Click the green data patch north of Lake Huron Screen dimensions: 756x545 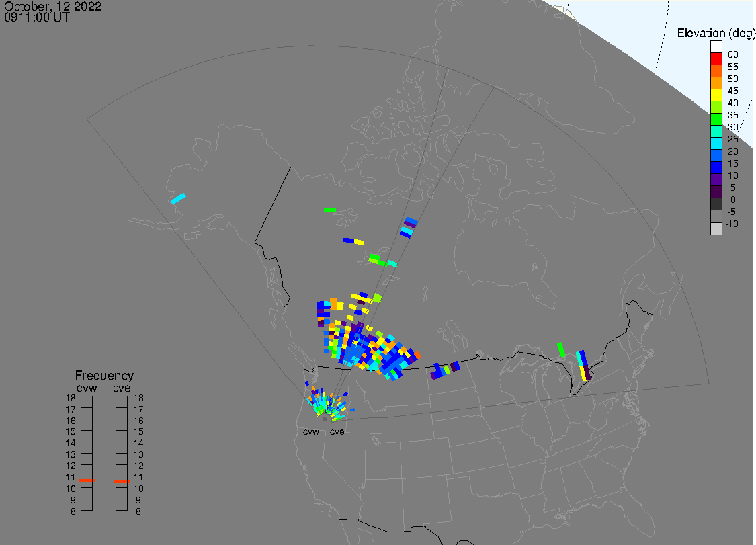[x=560, y=349]
